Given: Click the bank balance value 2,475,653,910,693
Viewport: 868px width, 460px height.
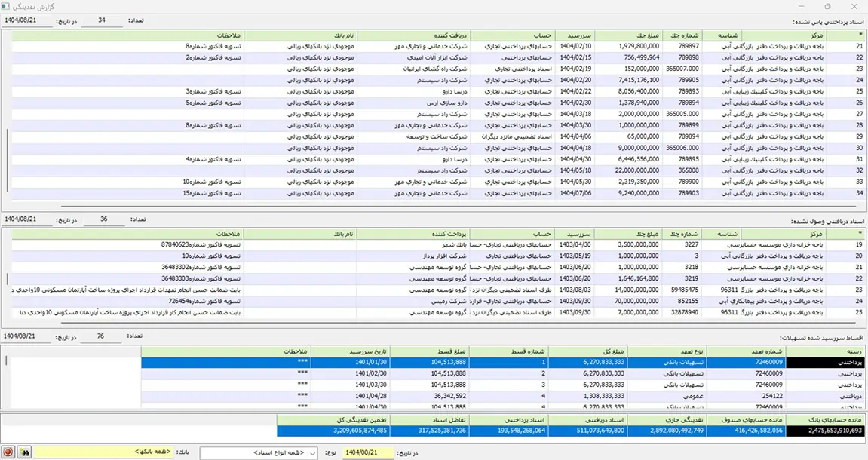Looking at the screenshot, I should pyautogui.click(x=827, y=431).
